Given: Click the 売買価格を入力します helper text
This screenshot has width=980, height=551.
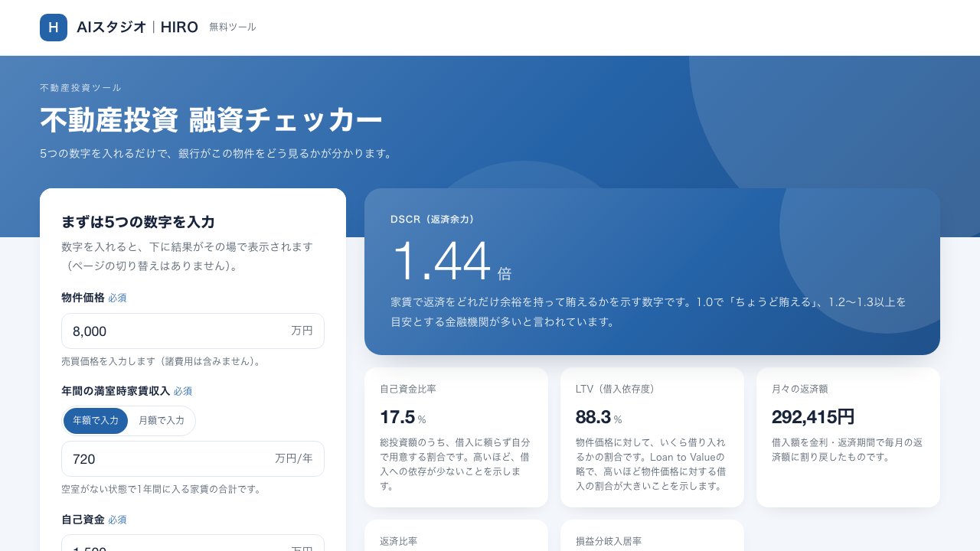Looking at the screenshot, I should (162, 361).
